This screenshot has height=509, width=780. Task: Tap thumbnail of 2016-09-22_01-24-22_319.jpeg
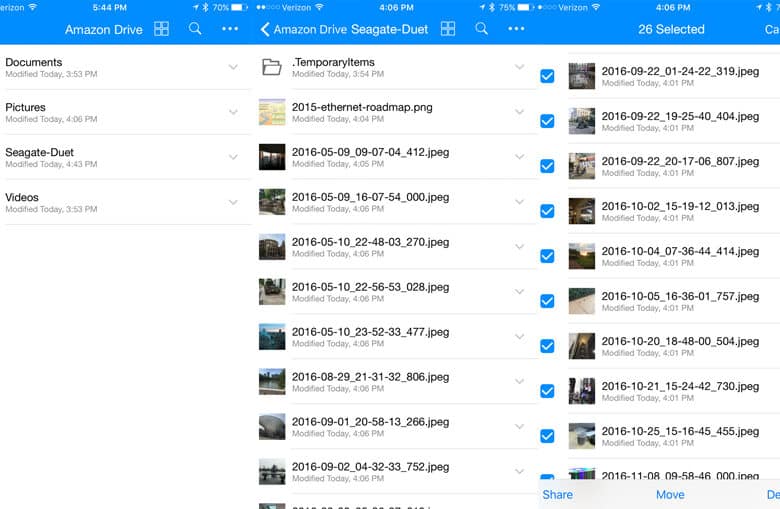[582, 76]
